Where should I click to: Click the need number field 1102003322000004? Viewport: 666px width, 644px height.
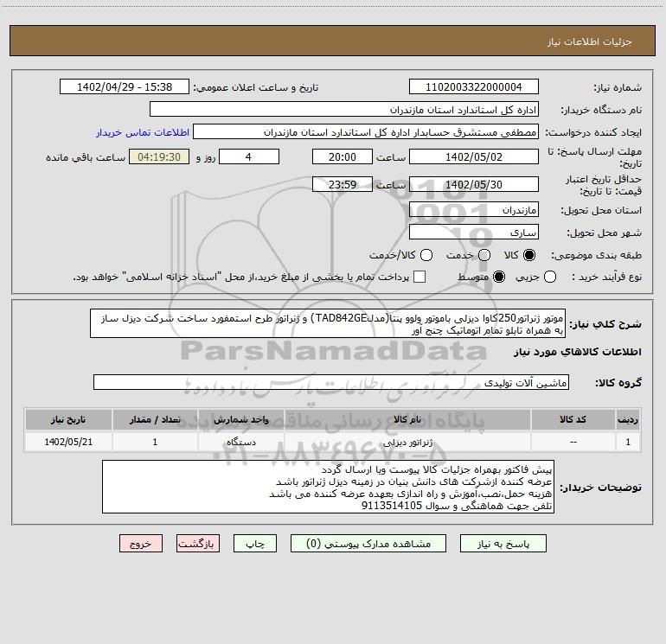[x=474, y=87]
